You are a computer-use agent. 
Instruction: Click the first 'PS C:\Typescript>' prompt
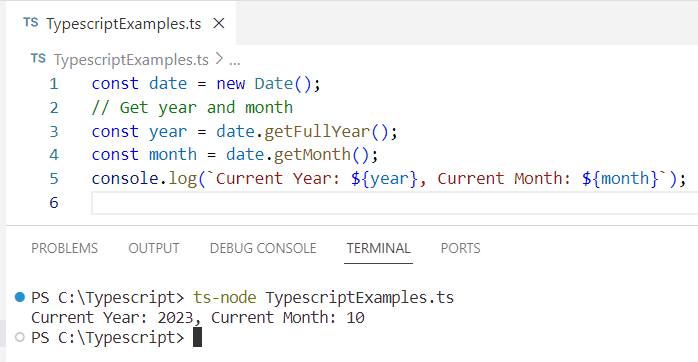point(107,297)
